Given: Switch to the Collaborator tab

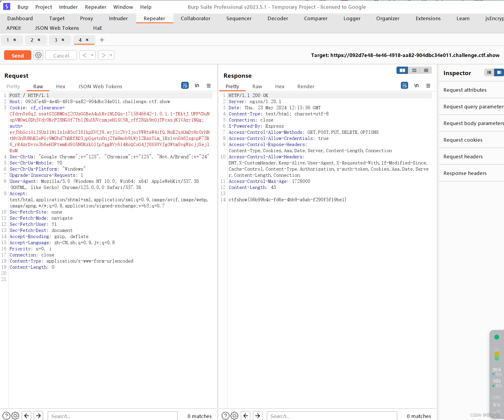Looking at the screenshot, I should tap(195, 18).
